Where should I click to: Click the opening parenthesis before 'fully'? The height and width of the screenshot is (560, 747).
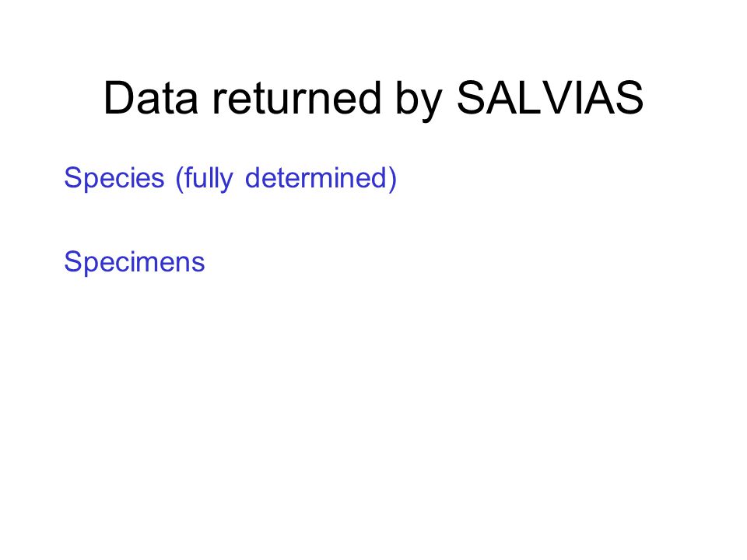180,179
